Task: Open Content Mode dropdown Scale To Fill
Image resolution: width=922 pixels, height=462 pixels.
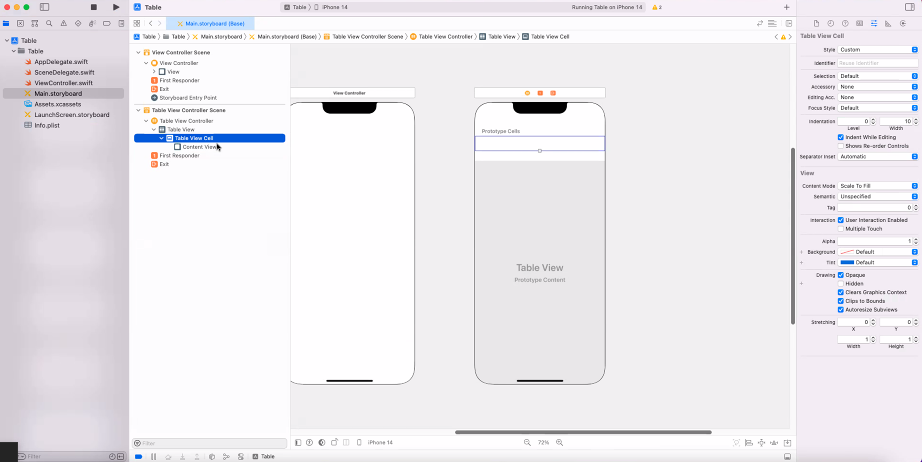Action: [x=877, y=186]
